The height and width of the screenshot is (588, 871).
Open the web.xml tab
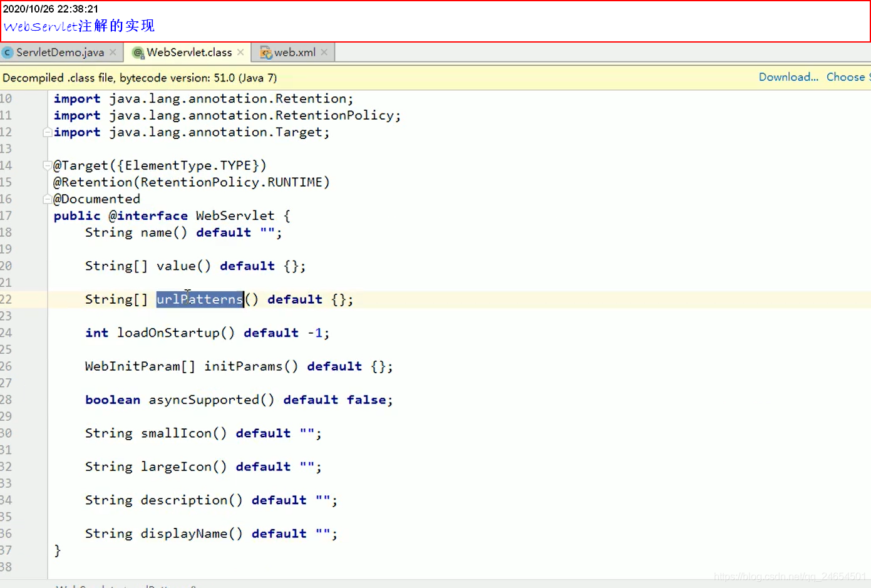coord(294,53)
